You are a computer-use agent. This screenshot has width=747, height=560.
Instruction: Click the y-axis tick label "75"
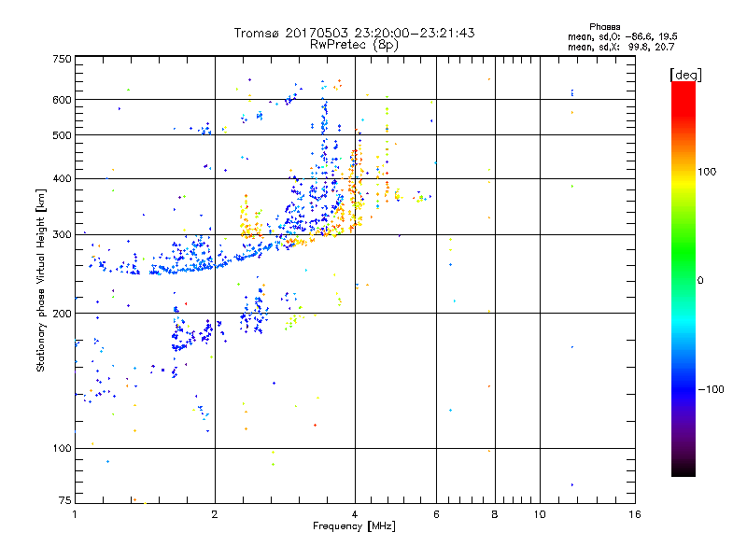65,500
